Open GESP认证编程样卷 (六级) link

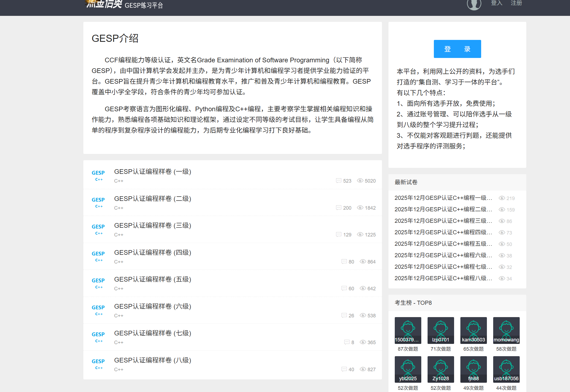point(153,306)
